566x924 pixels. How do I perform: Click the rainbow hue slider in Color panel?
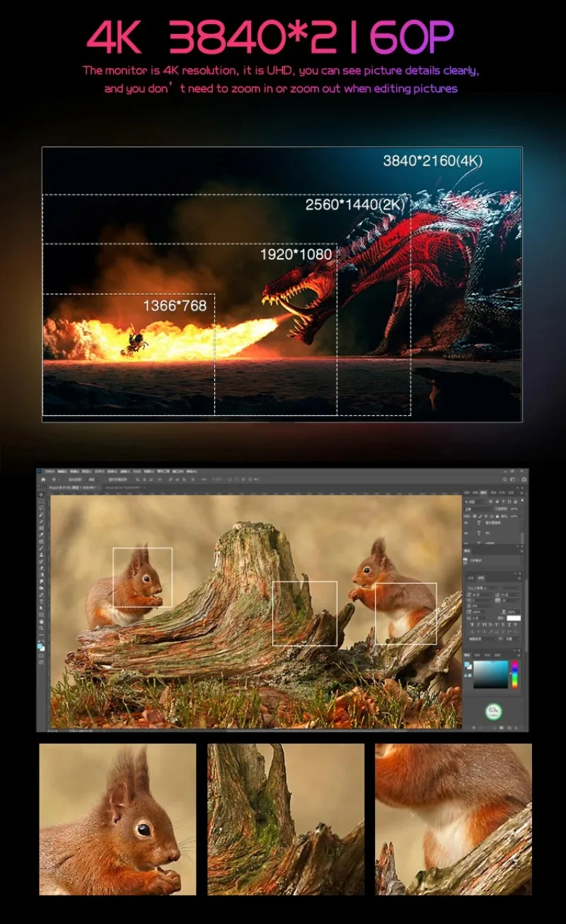[x=515, y=674]
